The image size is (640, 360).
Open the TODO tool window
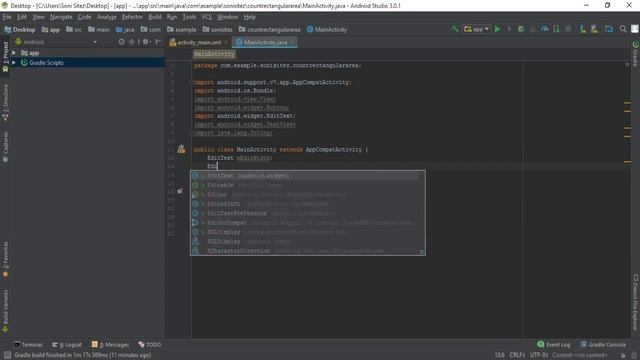tap(150, 344)
